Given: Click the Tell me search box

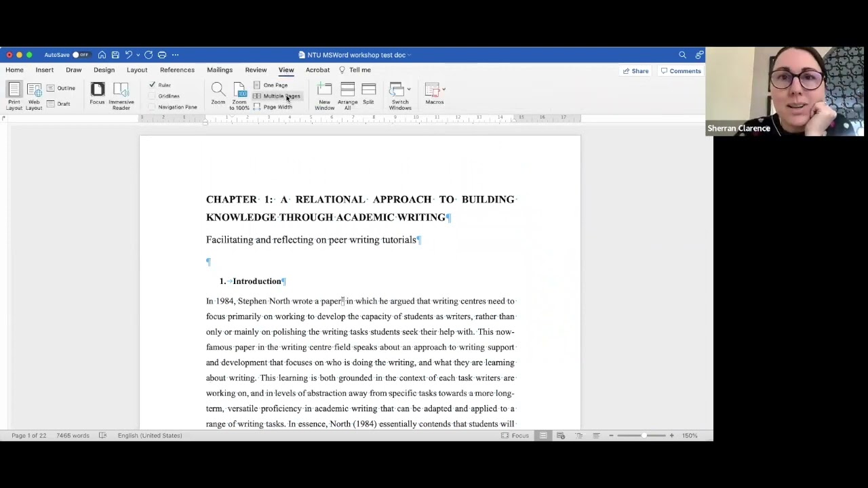Looking at the screenshot, I should [x=355, y=70].
